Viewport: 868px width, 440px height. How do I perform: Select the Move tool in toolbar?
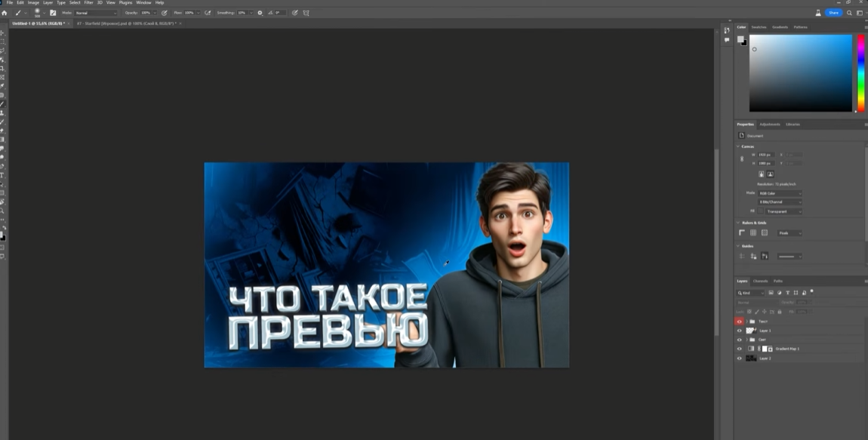(3, 32)
